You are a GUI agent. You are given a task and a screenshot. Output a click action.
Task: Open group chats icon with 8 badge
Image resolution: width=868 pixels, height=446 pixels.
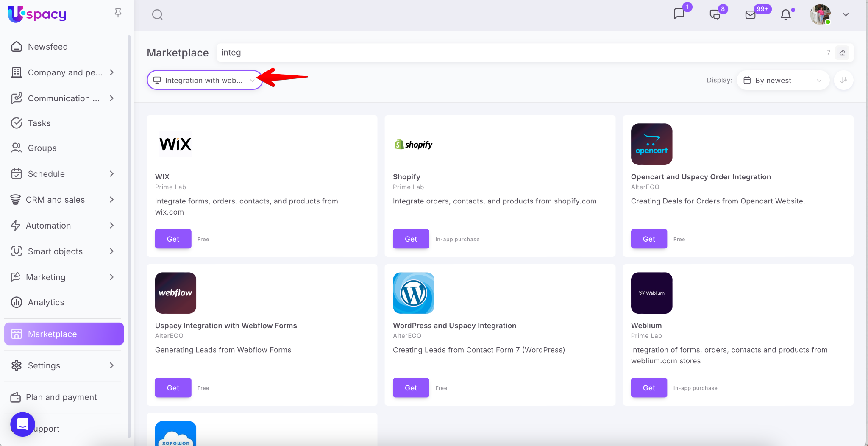[x=715, y=14]
